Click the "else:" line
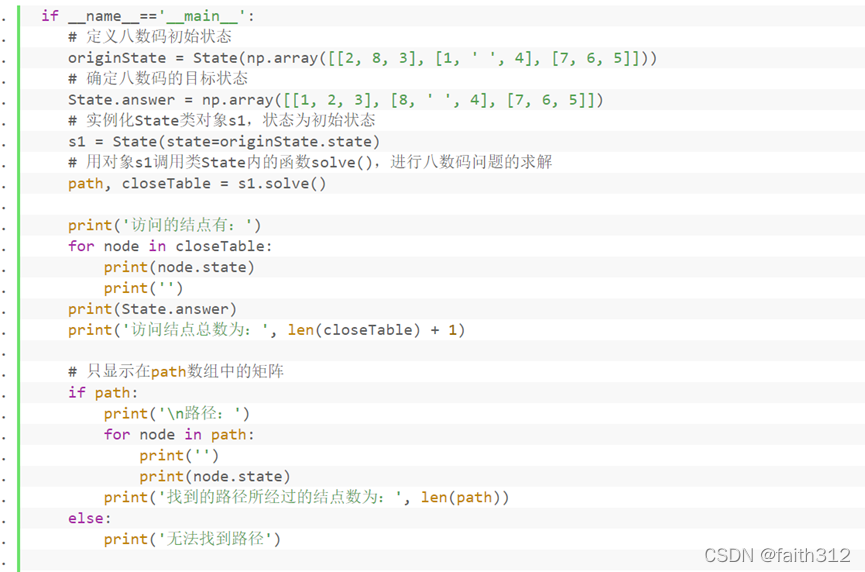This screenshot has height=572, width=865. click(x=89, y=518)
